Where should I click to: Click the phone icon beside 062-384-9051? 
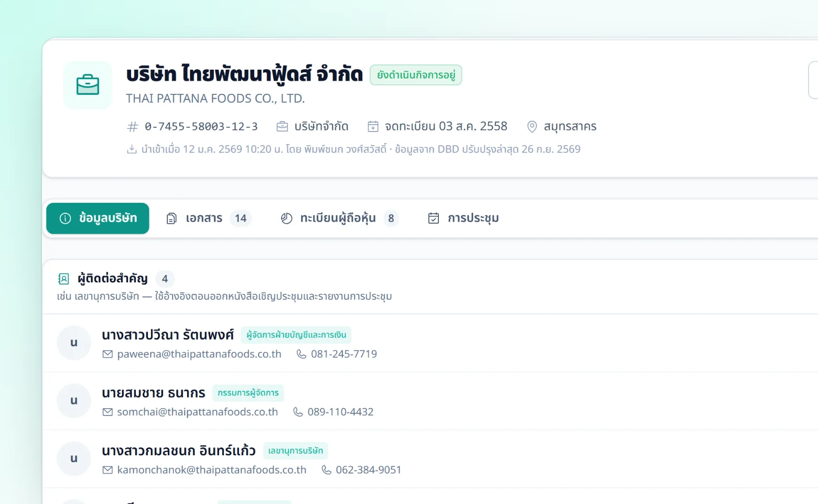tap(326, 470)
